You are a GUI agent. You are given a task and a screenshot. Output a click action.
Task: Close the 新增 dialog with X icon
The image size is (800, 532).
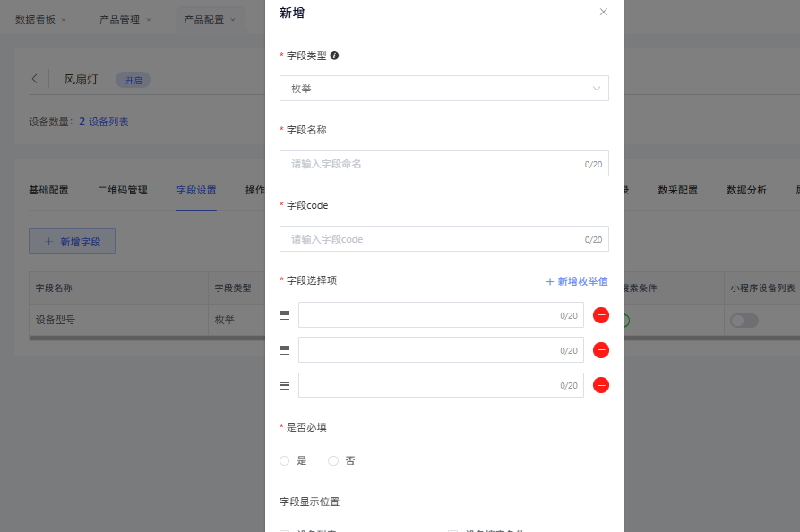pyautogui.click(x=603, y=13)
